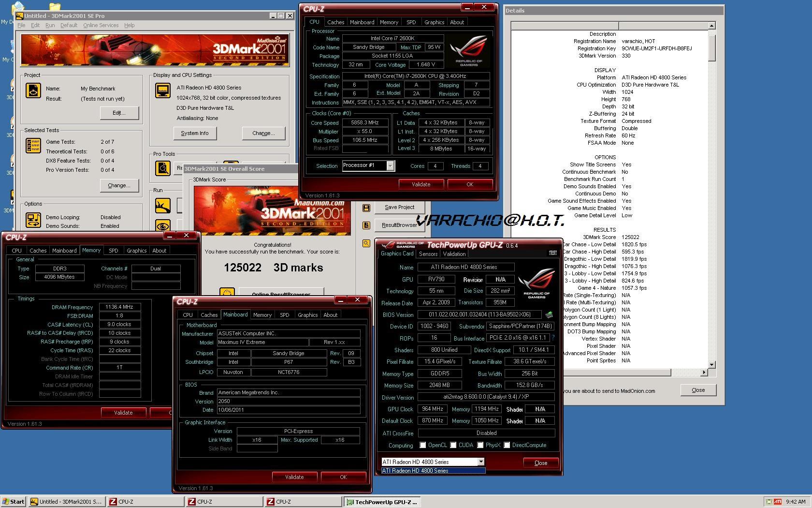Open the GPU selection dropdown in GPU-Z
Image resolution: width=812 pixels, height=508 pixels.
click(481, 462)
